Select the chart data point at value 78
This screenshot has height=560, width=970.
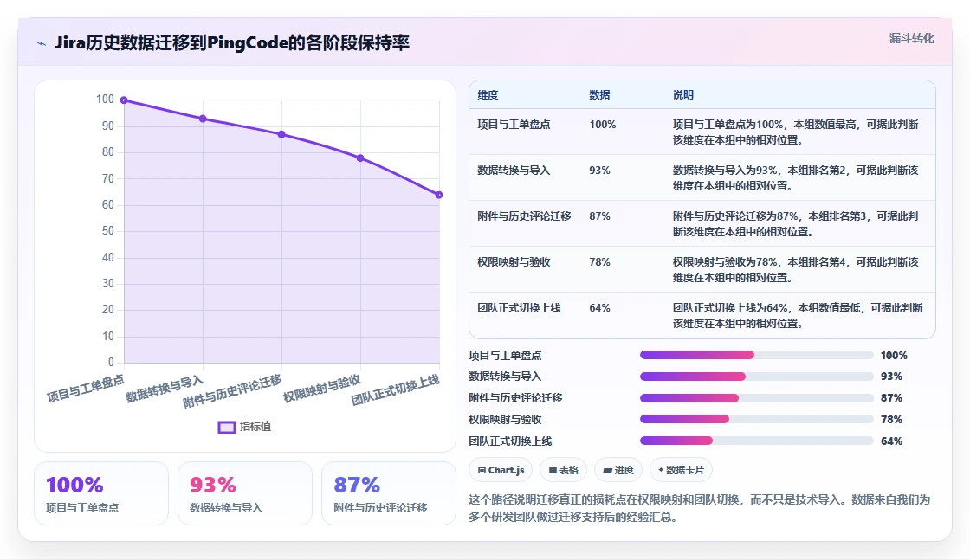click(x=360, y=158)
